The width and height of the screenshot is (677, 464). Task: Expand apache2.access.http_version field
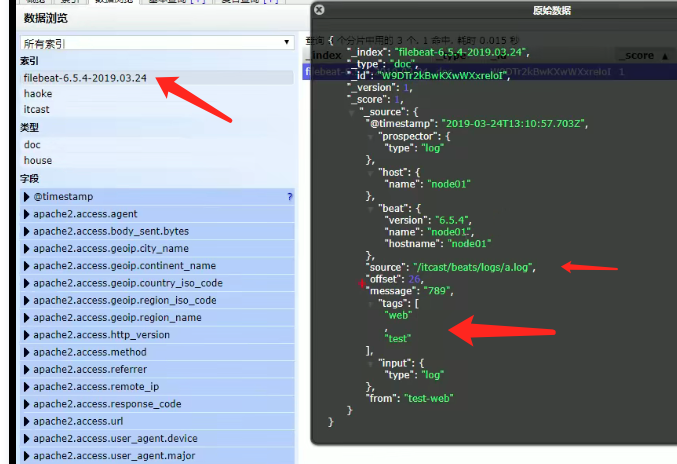(26, 335)
